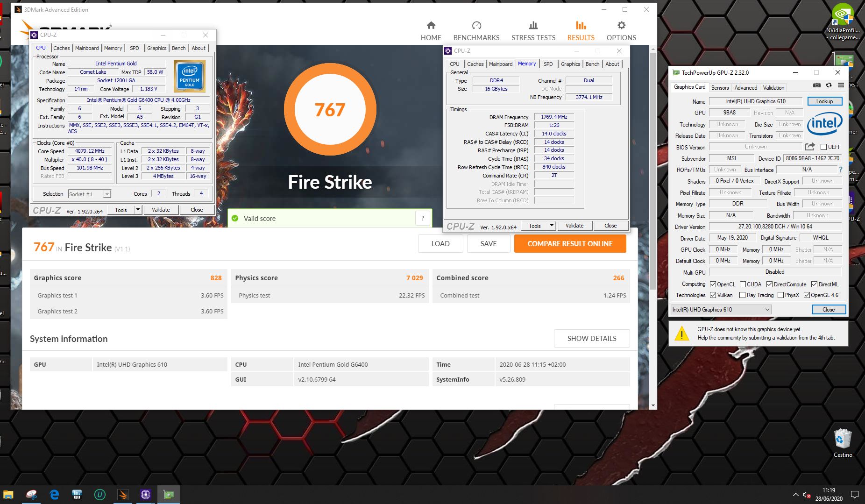The height and width of the screenshot is (504, 865).
Task: Toggle the DirectCompute checkbox
Action: (x=769, y=284)
